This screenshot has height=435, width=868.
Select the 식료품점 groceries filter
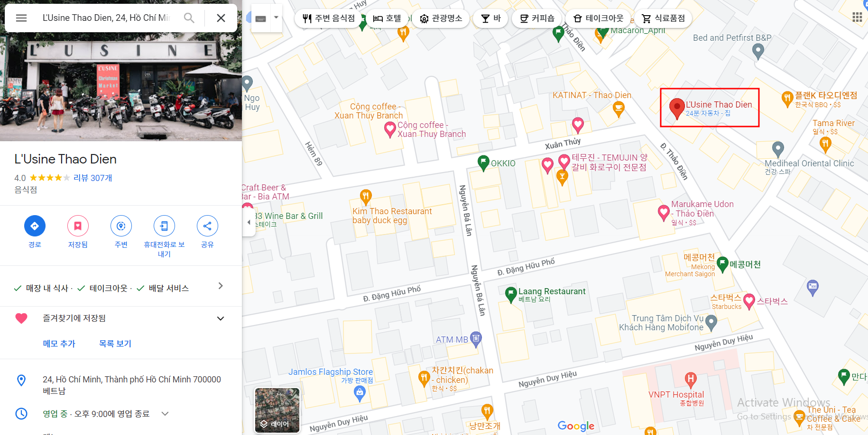coord(663,18)
